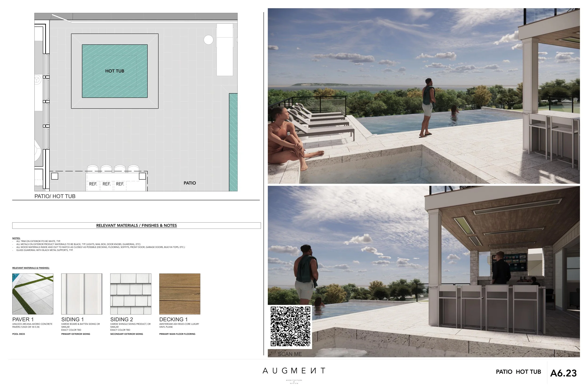This screenshot has height=392, width=588.
Task: Click the lounge chair in floor plan
Action: tap(225, 50)
